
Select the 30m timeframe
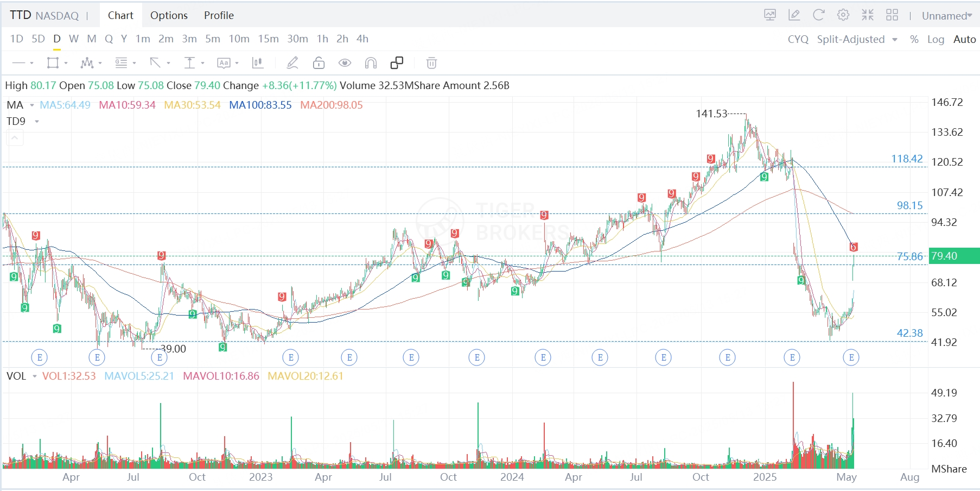pyautogui.click(x=297, y=39)
